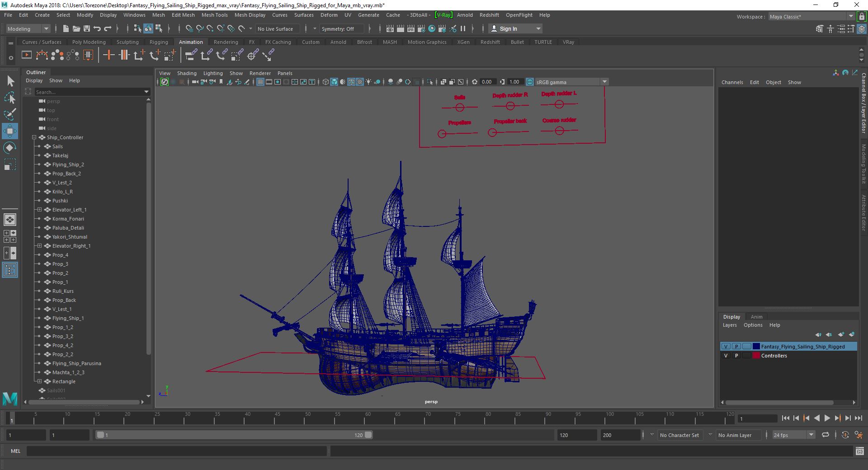868x470 pixels.
Task: Click the IPR render icon
Action: (411, 28)
